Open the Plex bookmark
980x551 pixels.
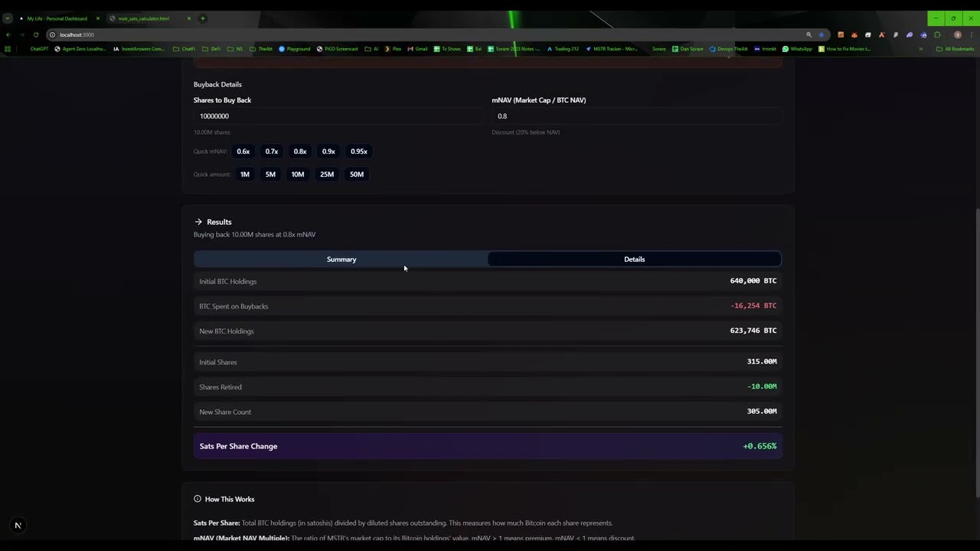[x=393, y=49]
